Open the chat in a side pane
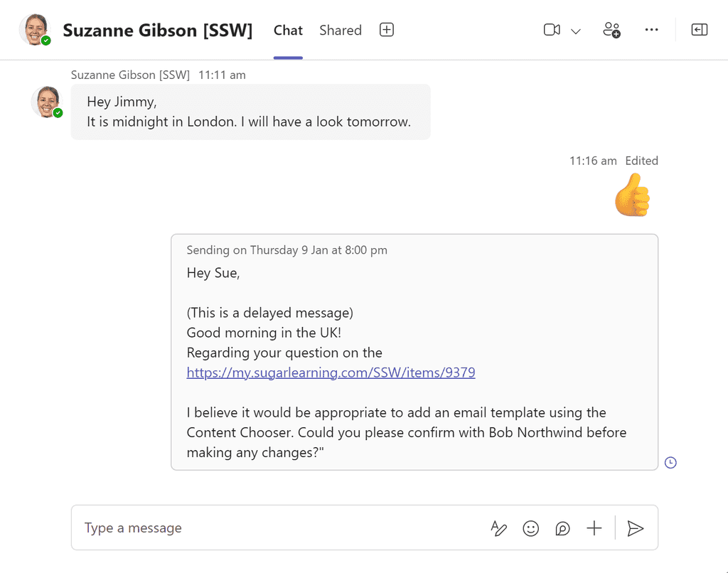This screenshot has width=728, height=573. click(x=699, y=29)
